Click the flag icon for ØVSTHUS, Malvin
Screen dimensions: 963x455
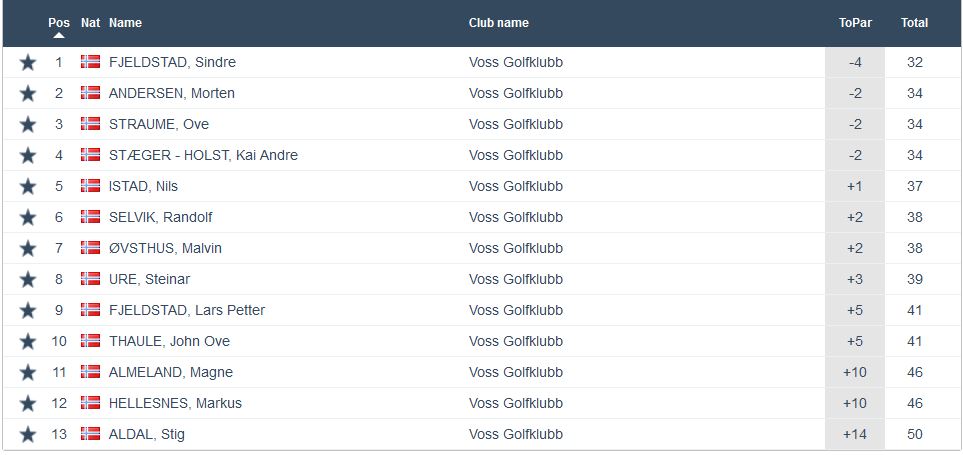90,248
